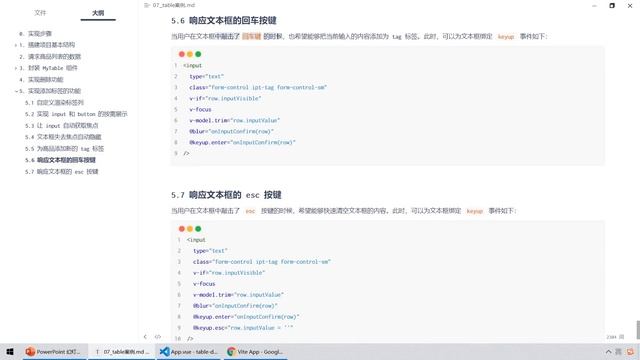The image size is (640, 360).
Task: Show hidden system tray icons arrow
Action: 608,351
